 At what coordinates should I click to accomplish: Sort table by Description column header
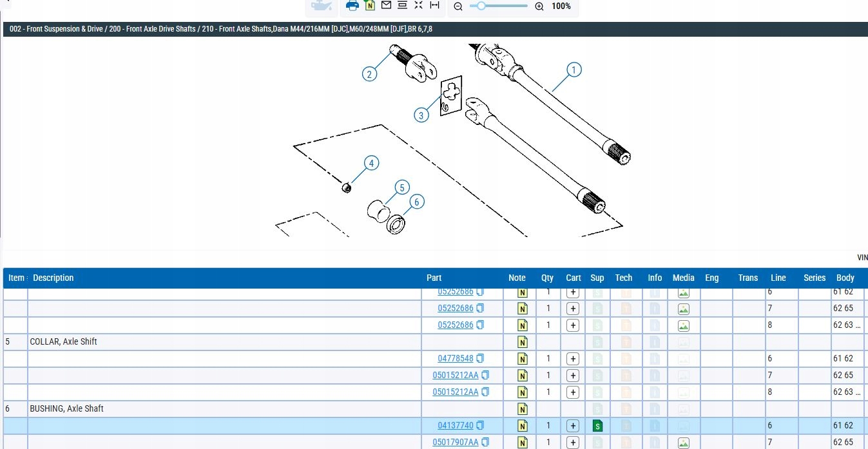[x=53, y=278]
